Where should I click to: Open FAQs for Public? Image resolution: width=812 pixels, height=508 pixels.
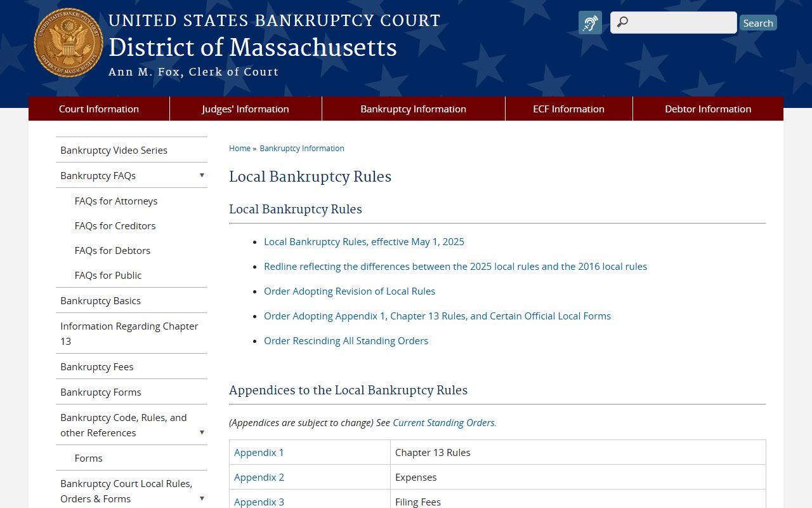click(x=108, y=275)
